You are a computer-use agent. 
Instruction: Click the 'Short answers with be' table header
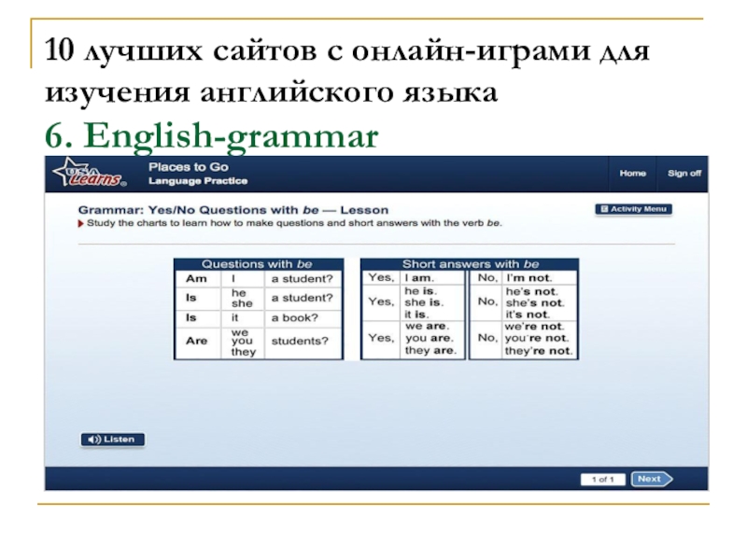(470, 264)
